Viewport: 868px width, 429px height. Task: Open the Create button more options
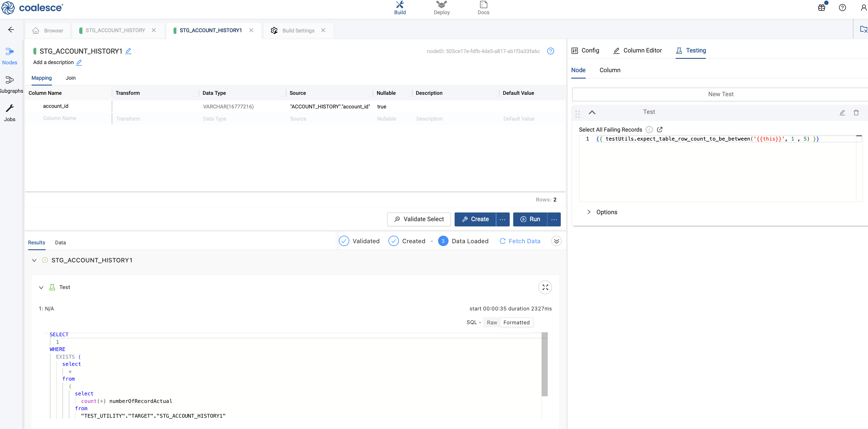[502, 219]
